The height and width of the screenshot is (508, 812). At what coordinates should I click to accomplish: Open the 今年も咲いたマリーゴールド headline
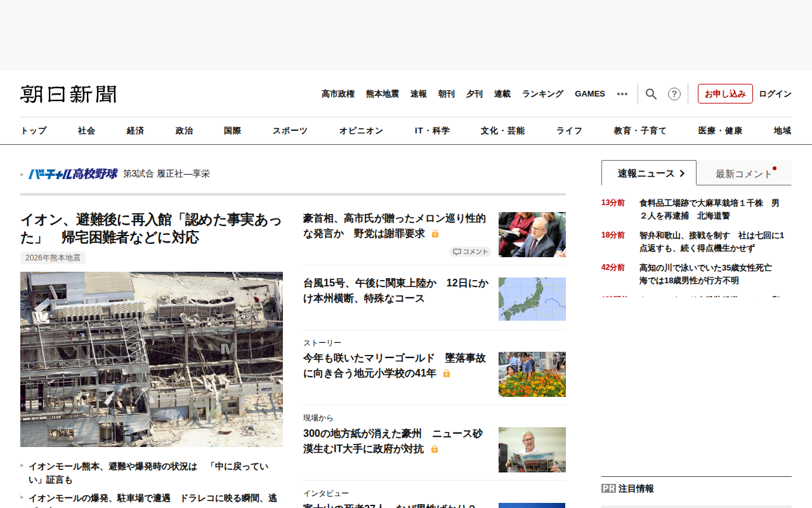[395, 366]
